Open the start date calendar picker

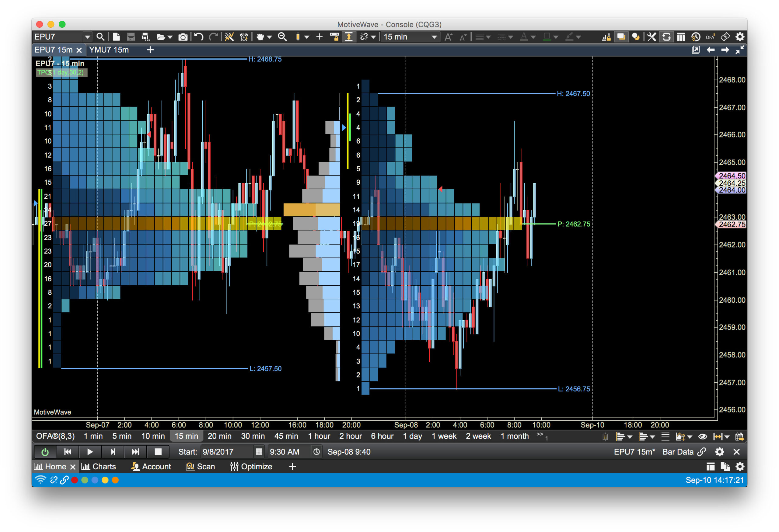point(259,452)
